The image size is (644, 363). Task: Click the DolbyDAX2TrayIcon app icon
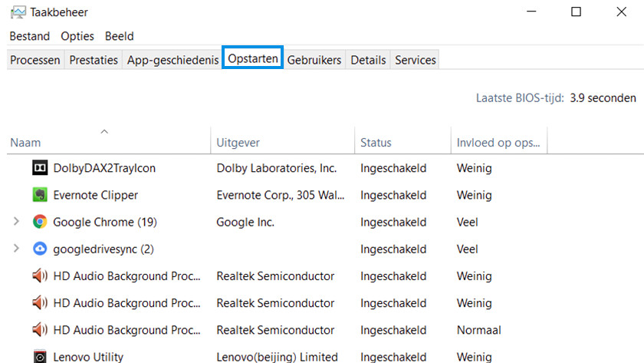40,168
